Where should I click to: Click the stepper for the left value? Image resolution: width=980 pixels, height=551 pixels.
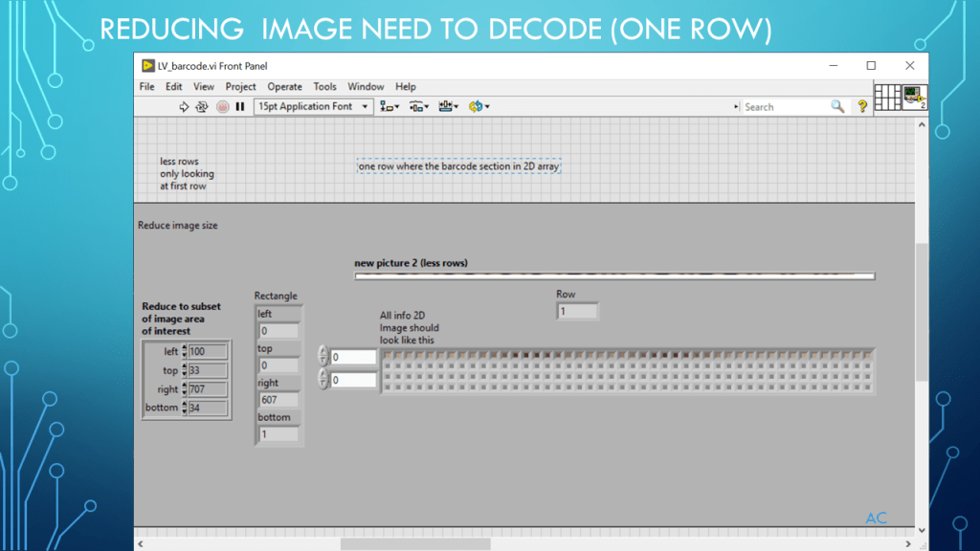click(x=185, y=352)
